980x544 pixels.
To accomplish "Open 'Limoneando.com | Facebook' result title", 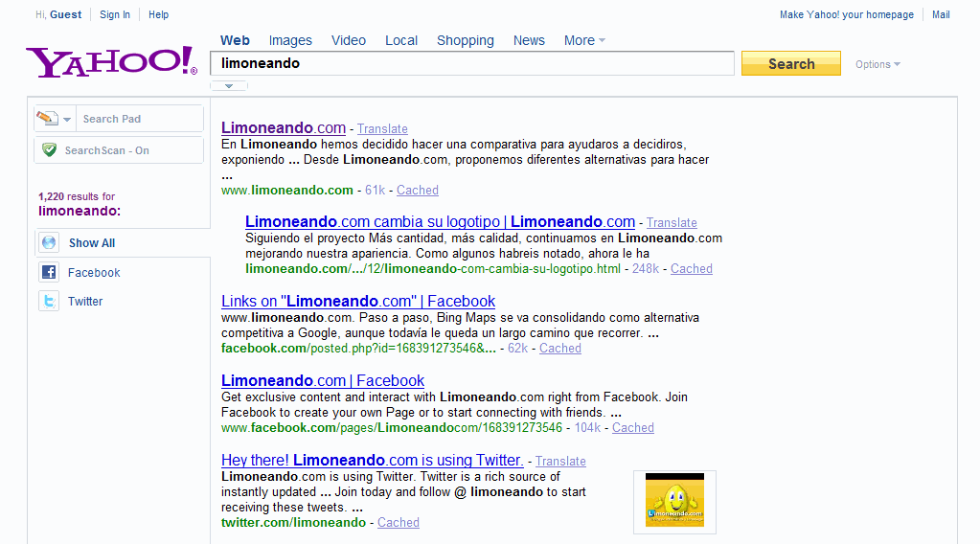I will click(323, 380).
